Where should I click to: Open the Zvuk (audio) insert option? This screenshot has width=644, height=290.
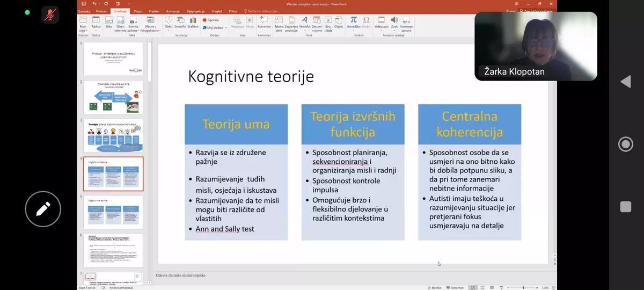click(x=394, y=23)
